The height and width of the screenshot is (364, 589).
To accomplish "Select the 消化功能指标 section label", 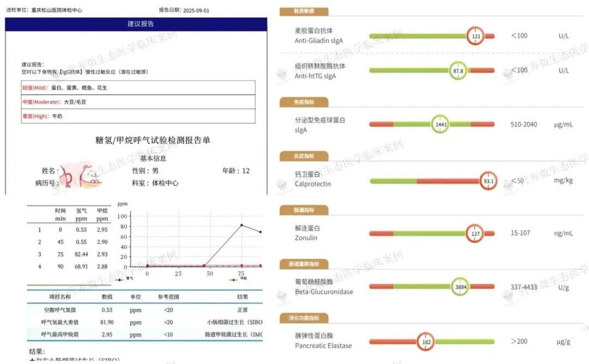I will 307,318.
